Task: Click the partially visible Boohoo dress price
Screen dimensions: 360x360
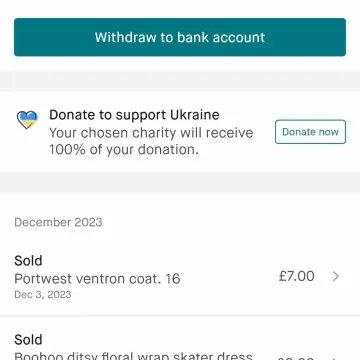Action: coord(296,358)
